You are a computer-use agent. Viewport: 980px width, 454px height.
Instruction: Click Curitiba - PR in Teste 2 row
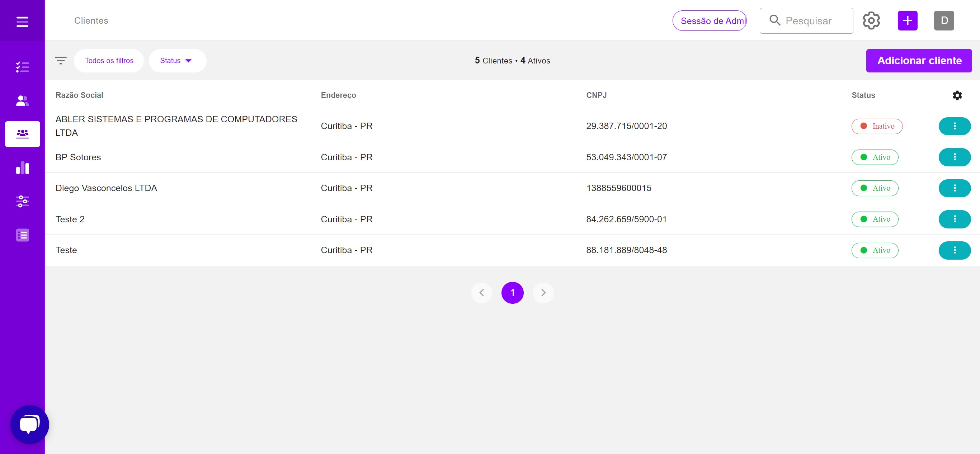coord(347,219)
